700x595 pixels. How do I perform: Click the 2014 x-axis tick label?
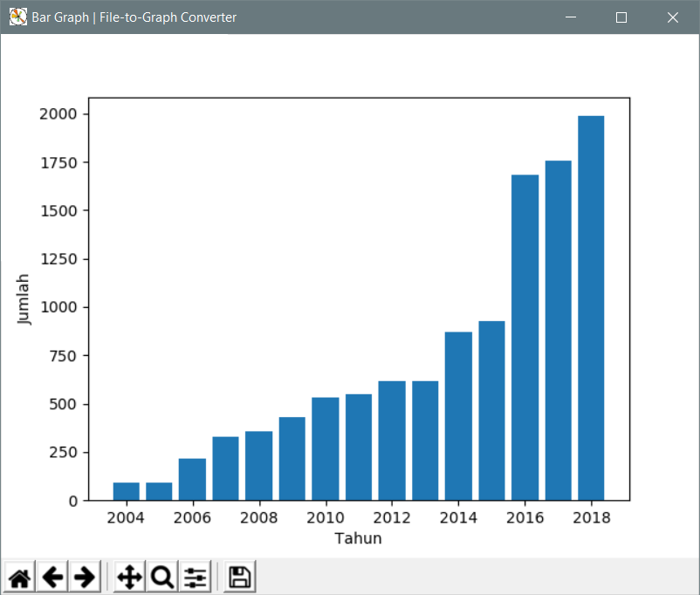458,517
